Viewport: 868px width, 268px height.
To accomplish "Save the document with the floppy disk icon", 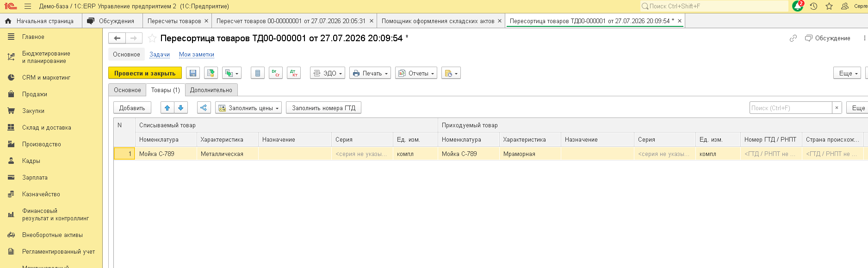I will click(x=193, y=73).
